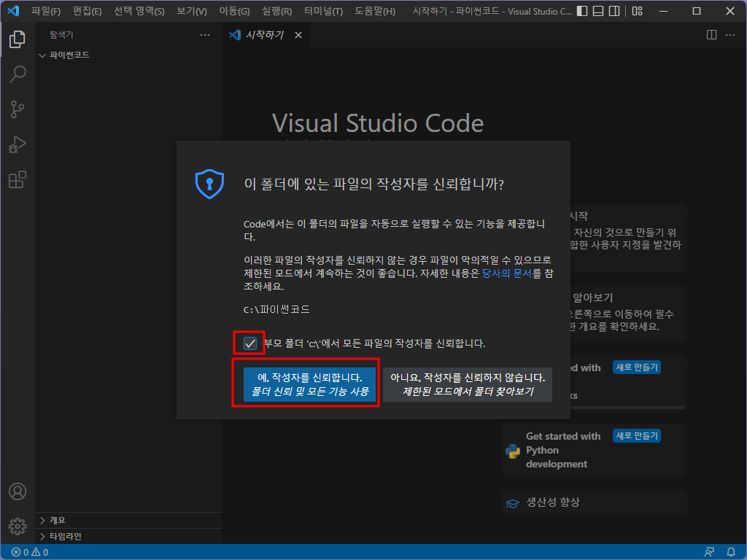Open the 당사의 문서 link
The image size is (747, 560).
coord(507,273)
